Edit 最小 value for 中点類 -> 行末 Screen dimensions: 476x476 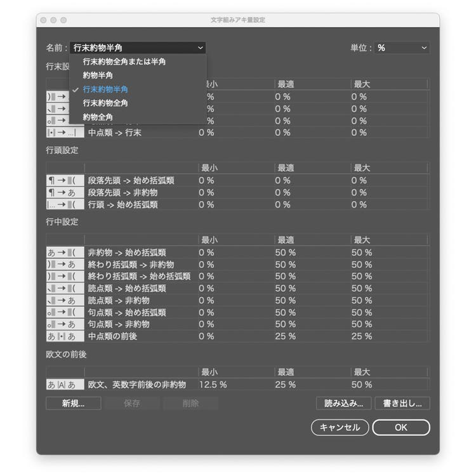coord(206,133)
